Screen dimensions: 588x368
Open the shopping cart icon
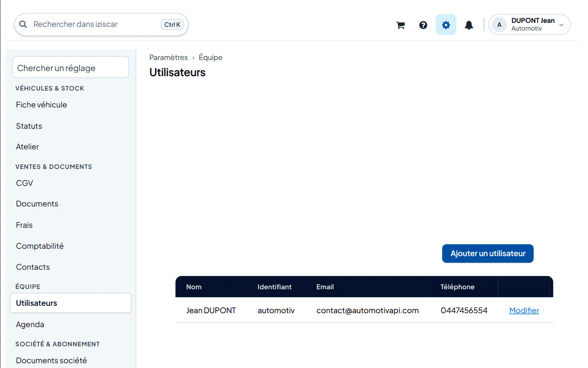pos(401,25)
